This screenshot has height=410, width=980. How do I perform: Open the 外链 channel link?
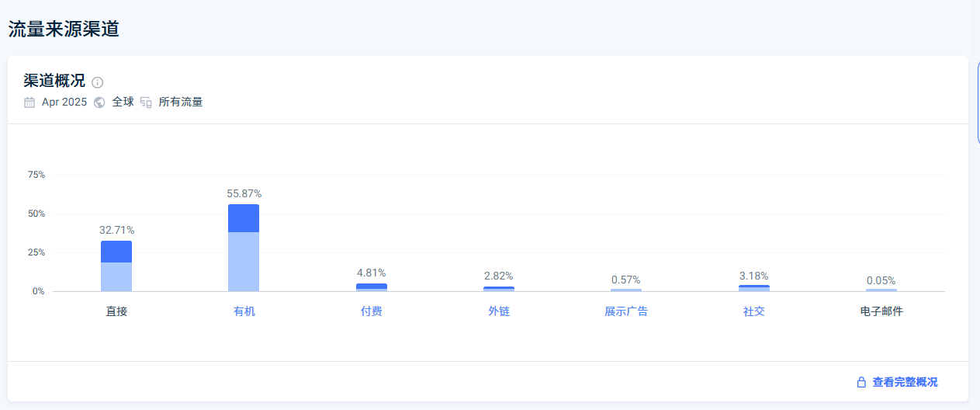pyautogui.click(x=499, y=311)
